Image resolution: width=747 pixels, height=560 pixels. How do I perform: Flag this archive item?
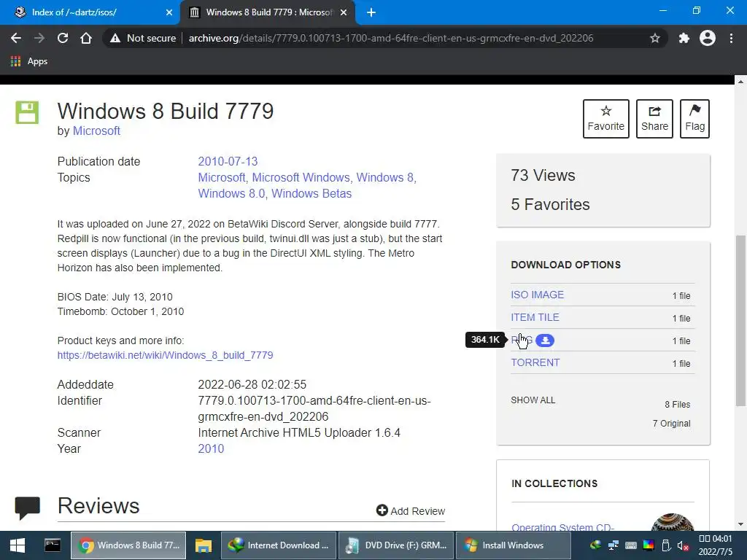tap(694, 119)
